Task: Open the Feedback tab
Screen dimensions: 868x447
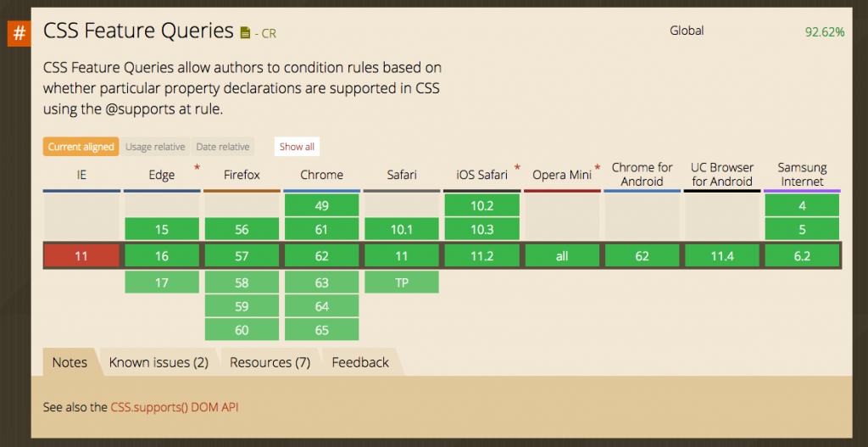Action: click(360, 362)
